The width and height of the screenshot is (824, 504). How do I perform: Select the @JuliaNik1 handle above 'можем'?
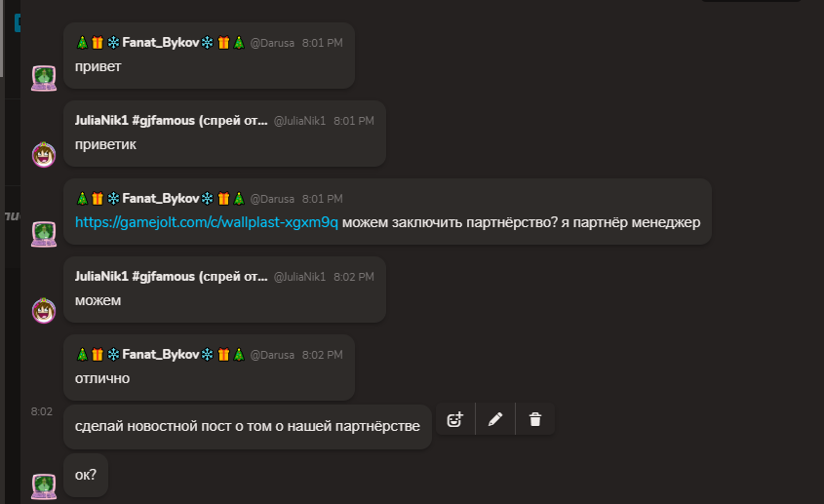(x=299, y=277)
